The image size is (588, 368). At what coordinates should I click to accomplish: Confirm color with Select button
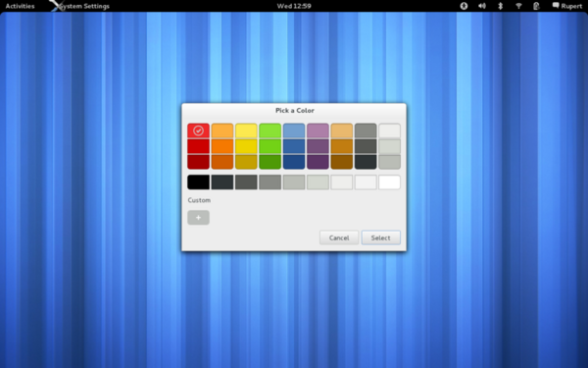tap(380, 237)
